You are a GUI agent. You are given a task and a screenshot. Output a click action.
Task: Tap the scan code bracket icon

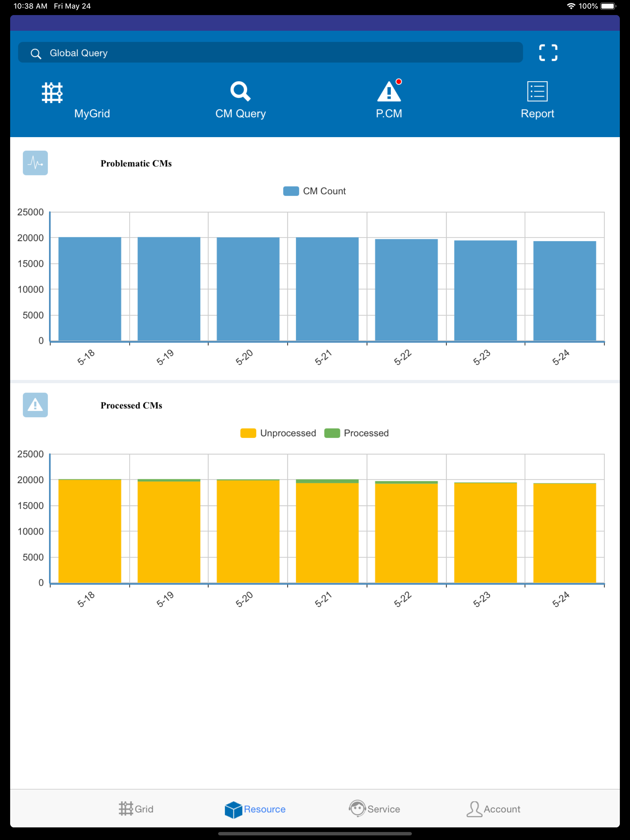(x=548, y=53)
